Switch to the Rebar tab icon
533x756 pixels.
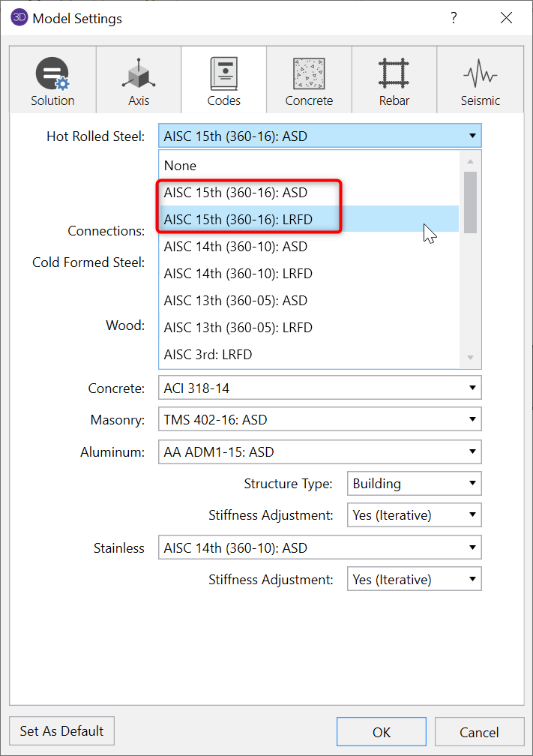point(394,74)
